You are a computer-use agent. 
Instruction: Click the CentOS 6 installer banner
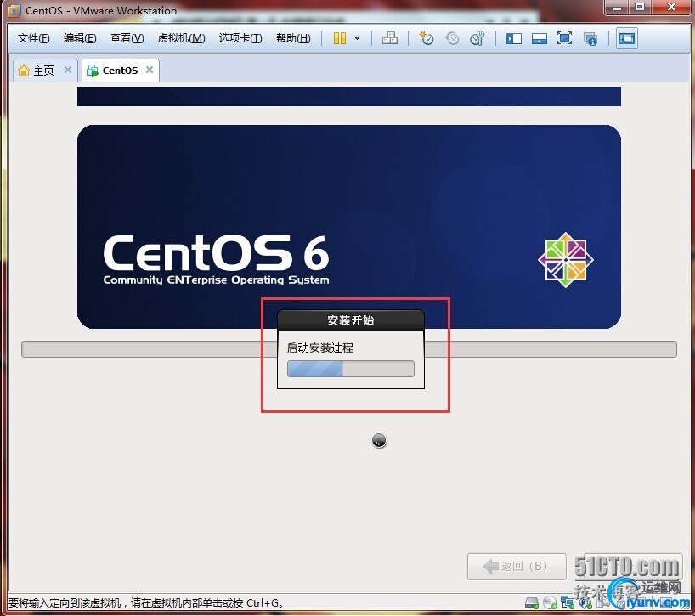click(349, 227)
